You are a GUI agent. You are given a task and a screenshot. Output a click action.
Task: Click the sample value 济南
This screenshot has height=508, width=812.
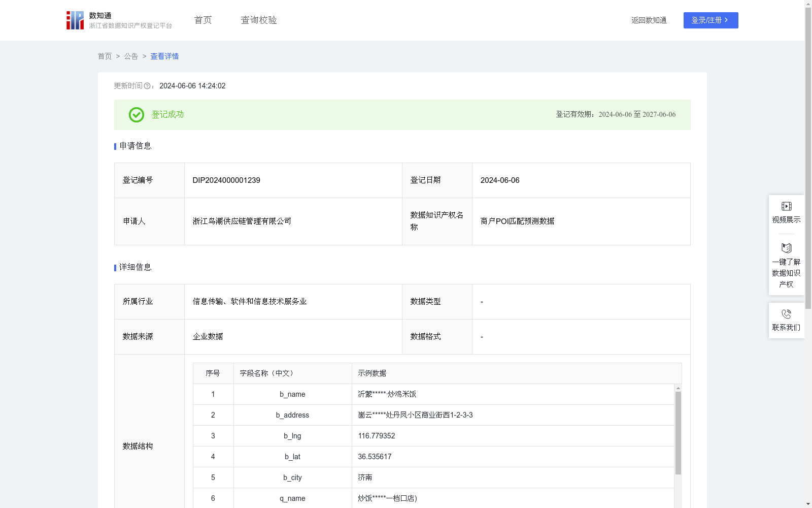[x=365, y=478]
